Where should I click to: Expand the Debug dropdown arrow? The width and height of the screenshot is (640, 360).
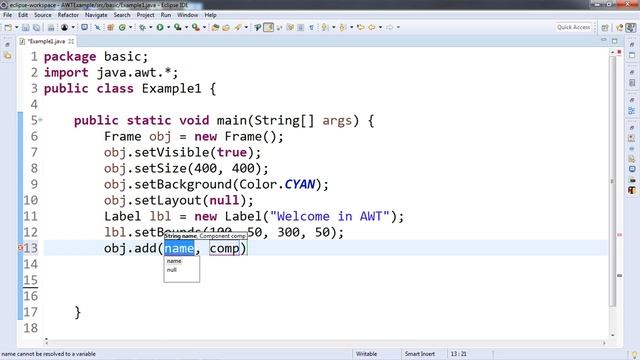151,27
